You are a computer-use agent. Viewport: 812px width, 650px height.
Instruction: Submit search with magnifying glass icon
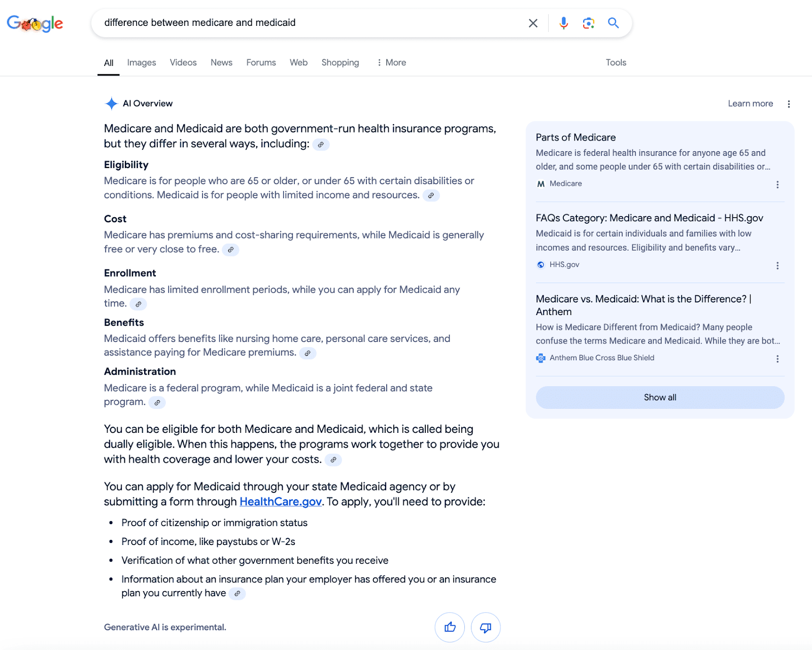(x=614, y=23)
